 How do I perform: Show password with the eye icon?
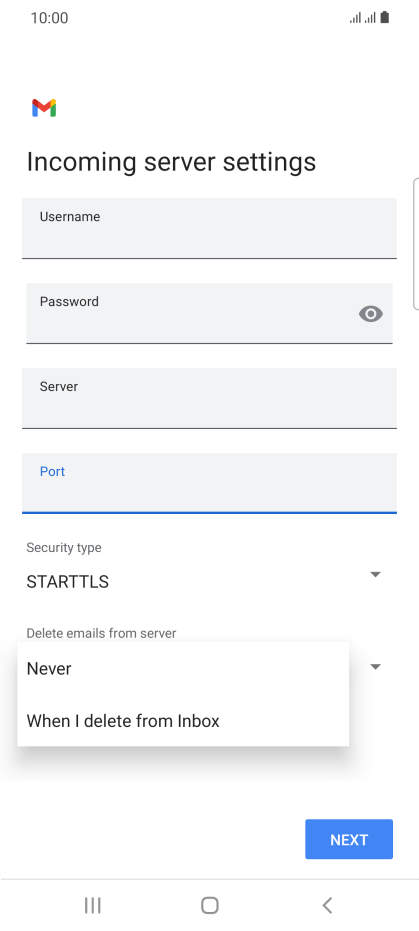click(371, 314)
